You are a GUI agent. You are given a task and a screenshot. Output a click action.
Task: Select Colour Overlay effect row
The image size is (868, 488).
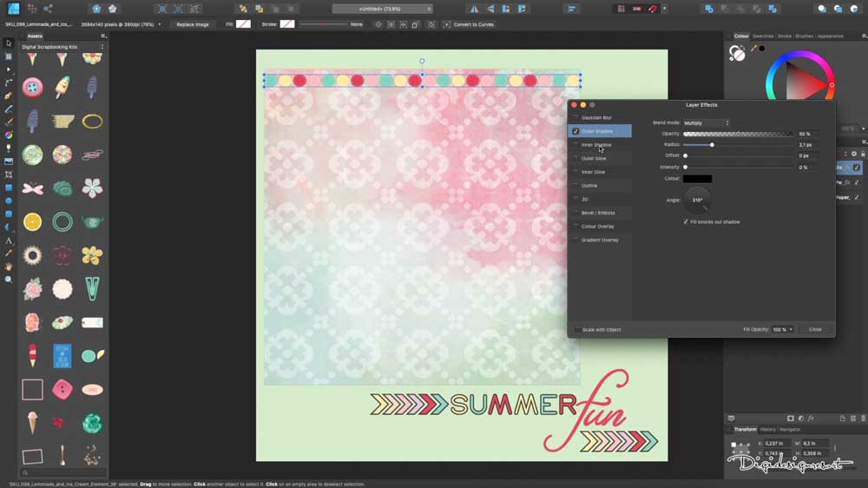(x=601, y=226)
